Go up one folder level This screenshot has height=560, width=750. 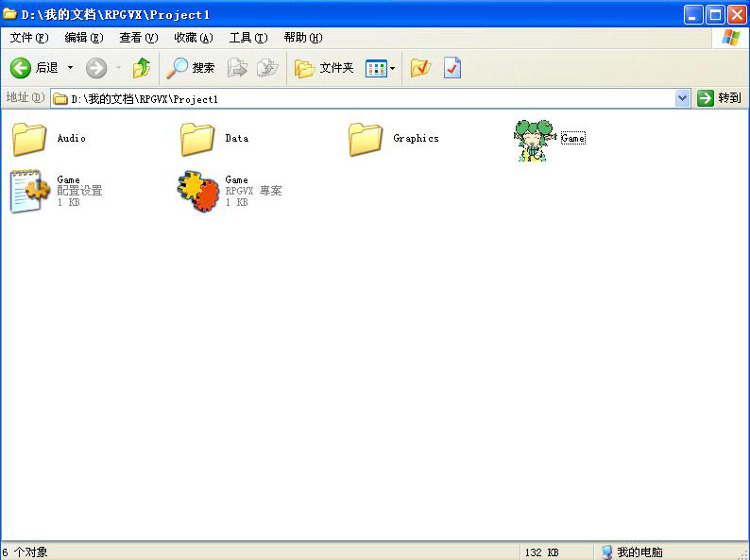(x=141, y=68)
